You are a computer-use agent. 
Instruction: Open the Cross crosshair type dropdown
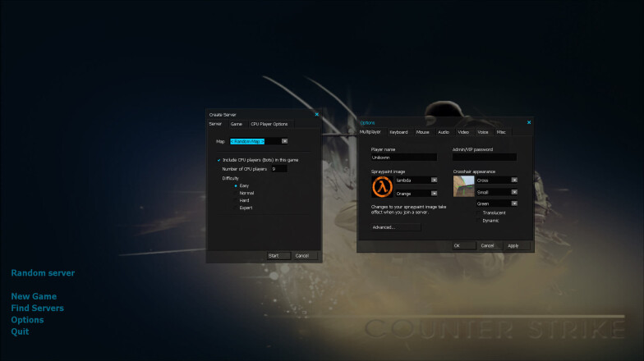click(514, 180)
